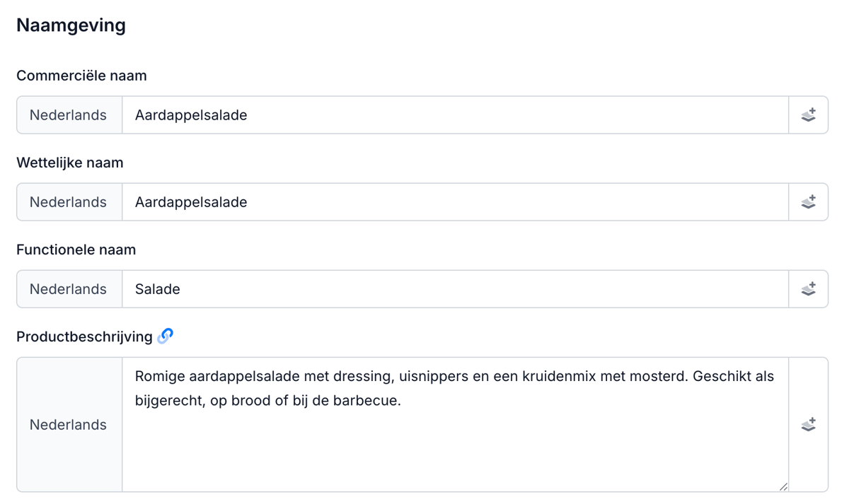849x504 pixels.
Task: Click the Nederlands label on Commerciële naam
Action: 68,115
